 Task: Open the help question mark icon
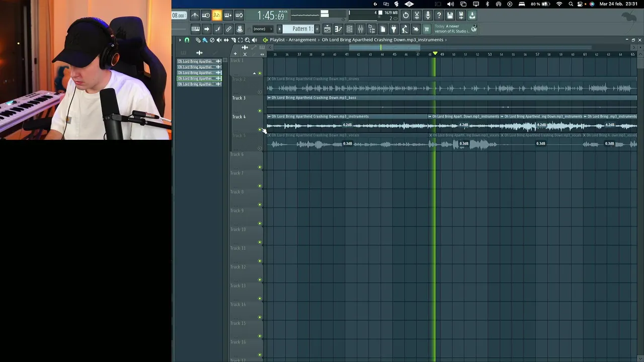tap(439, 16)
